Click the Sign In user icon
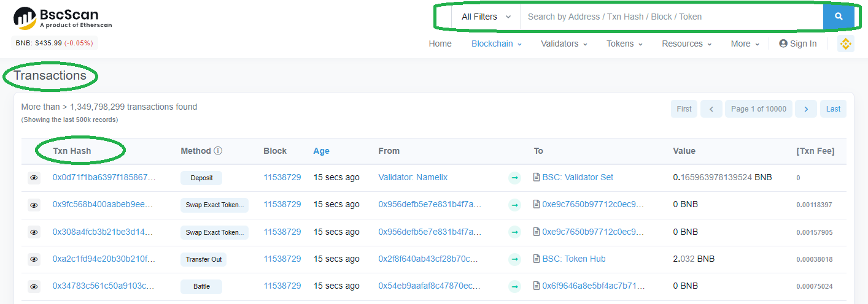Screen dimensions: 868x304 [783, 44]
